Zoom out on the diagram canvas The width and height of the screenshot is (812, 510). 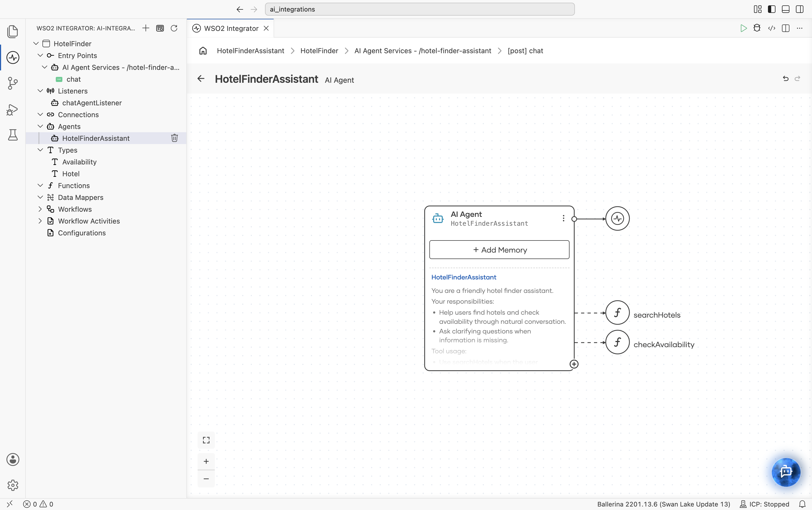click(206, 479)
